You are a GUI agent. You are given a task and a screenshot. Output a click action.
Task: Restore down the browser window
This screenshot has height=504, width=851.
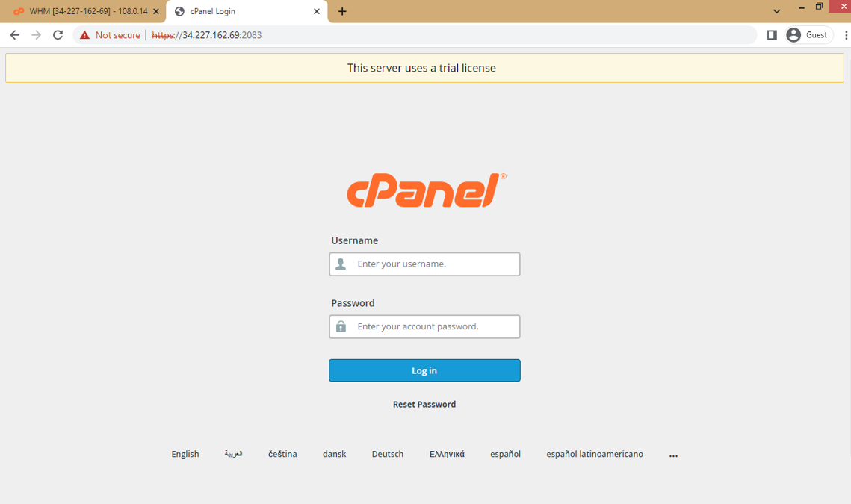(x=819, y=7)
